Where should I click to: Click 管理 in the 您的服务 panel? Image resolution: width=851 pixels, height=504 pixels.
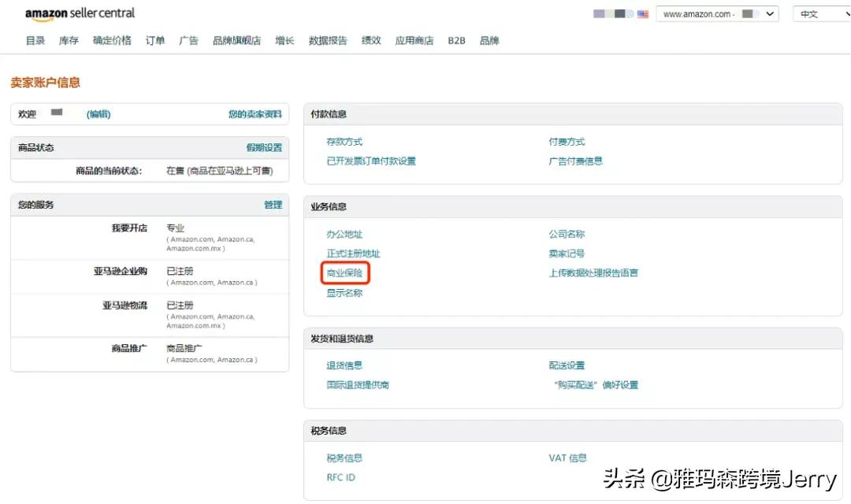coord(273,205)
